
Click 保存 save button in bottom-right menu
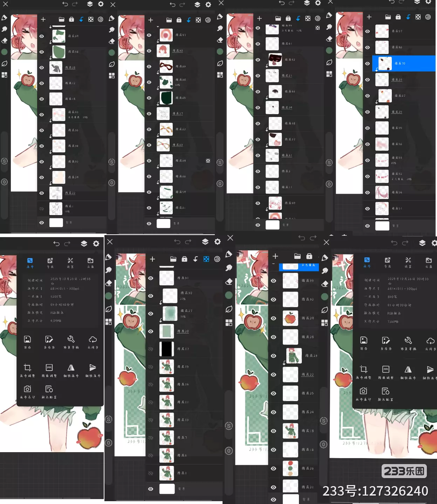point(364,343)
